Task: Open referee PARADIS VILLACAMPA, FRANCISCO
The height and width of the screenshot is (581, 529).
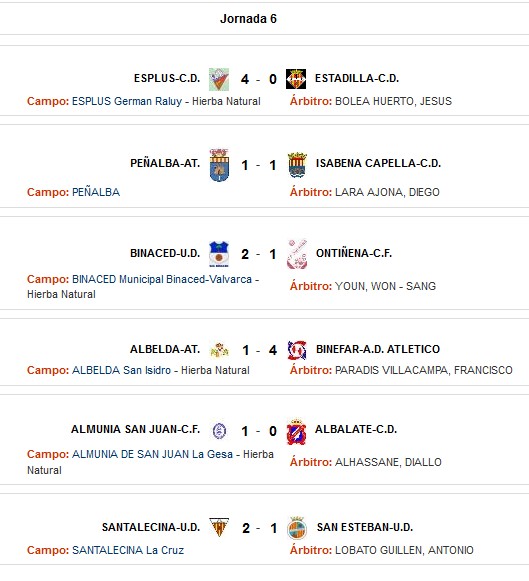Action: [424, 370]
